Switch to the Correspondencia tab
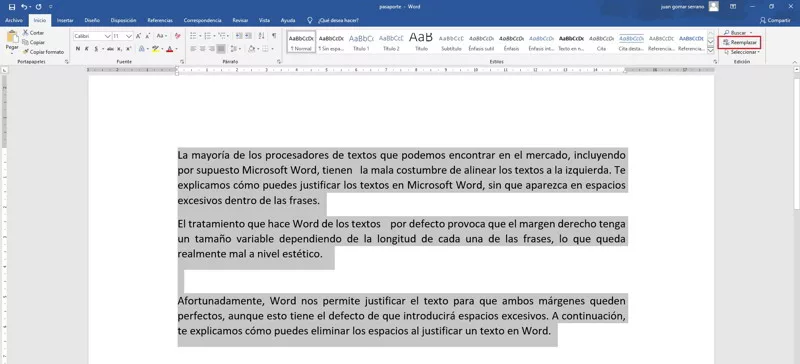800x364 pixels. (x=203, y=20)
